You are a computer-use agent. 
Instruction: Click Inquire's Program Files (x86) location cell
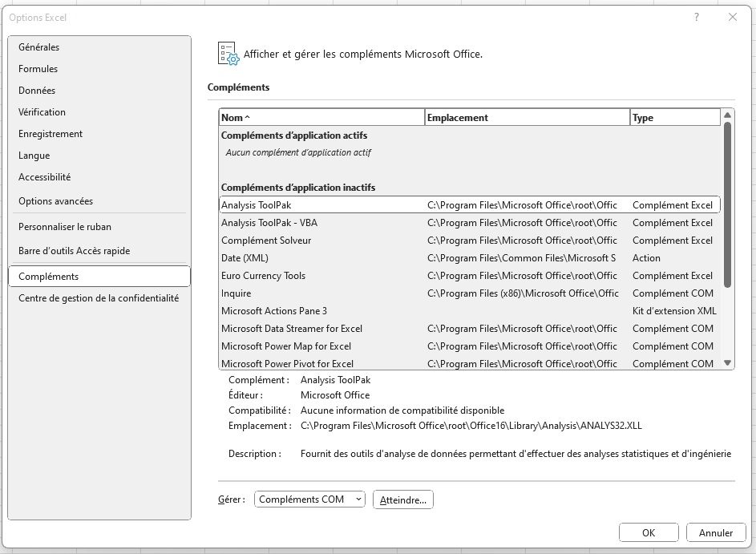(x=523, y=293)
